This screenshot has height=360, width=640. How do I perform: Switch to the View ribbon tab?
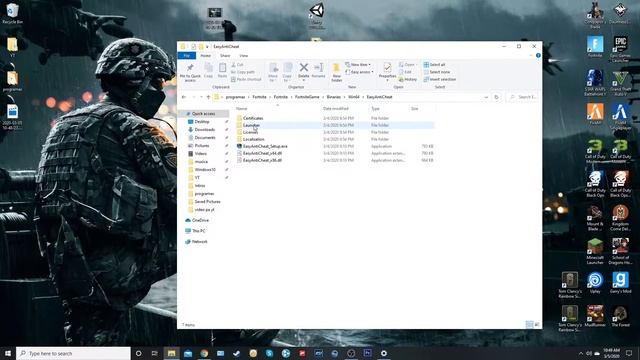coord(244,56)
